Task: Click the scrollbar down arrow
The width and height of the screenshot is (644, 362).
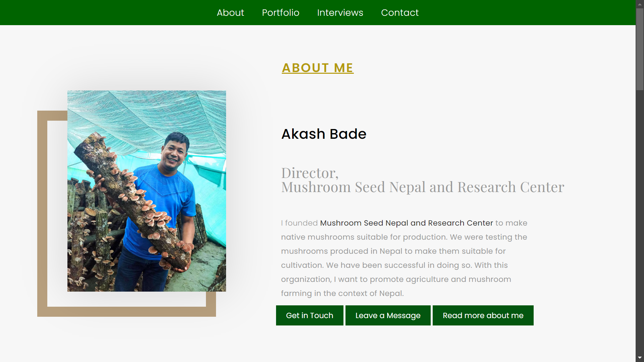Action: (640, 358)
